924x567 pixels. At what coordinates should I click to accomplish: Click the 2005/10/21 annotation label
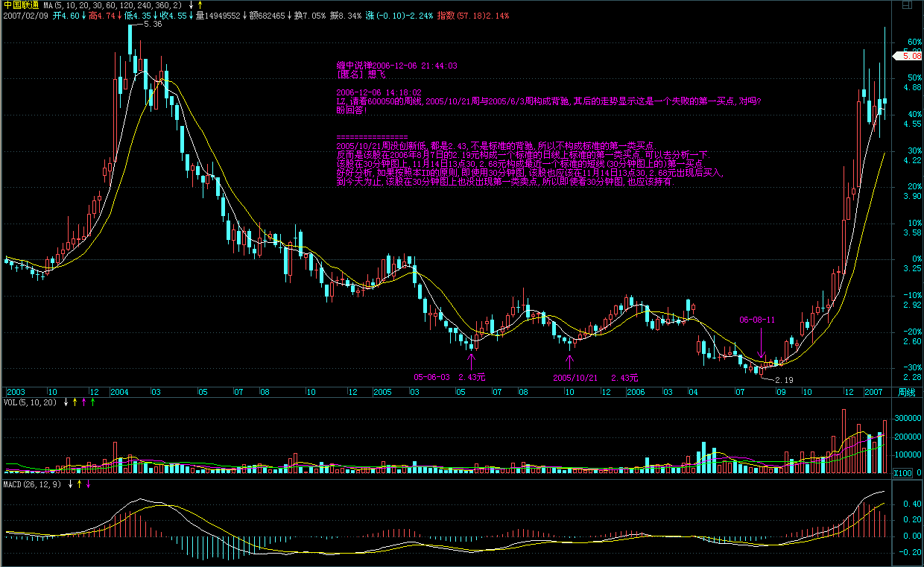click(575, 378)
